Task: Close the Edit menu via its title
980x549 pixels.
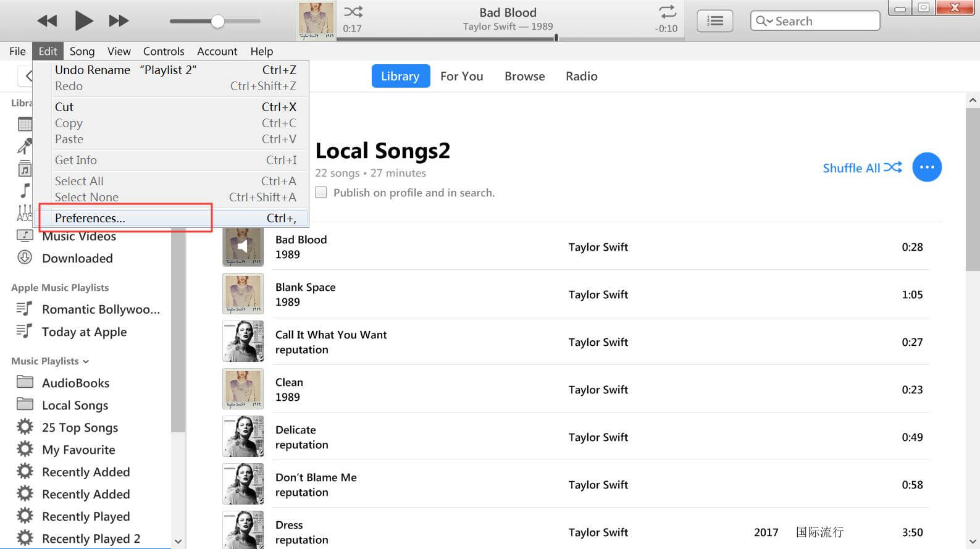Action: [48, 51]
